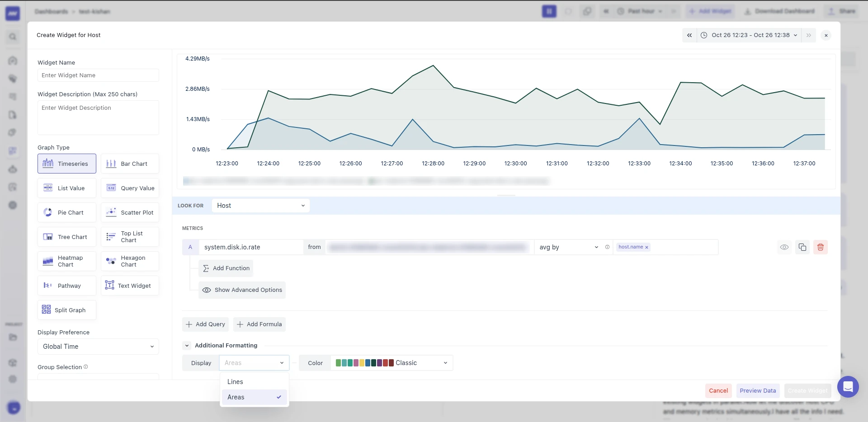Screen dimensions: 868x422
Task: Click Add Function
Action: (226, 268)
